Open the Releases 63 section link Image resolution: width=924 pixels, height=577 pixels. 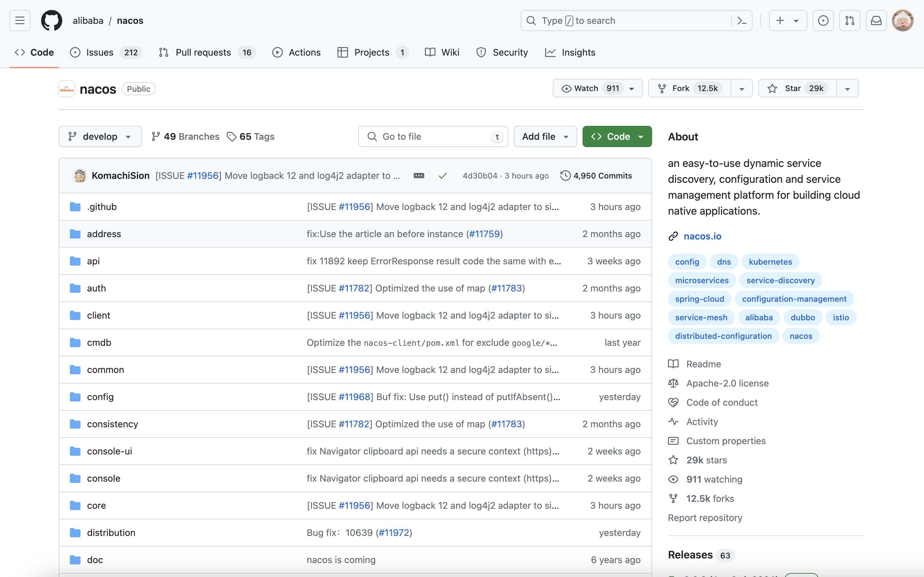(701, 555)
